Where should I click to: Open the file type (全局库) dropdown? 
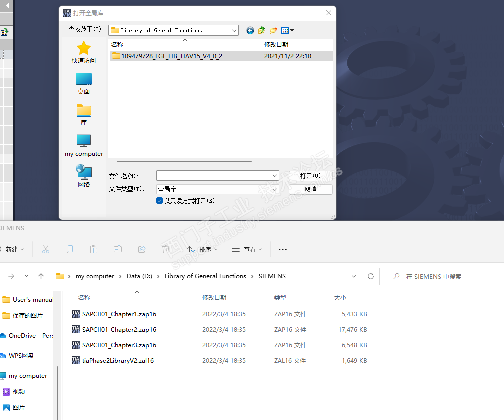218,189
